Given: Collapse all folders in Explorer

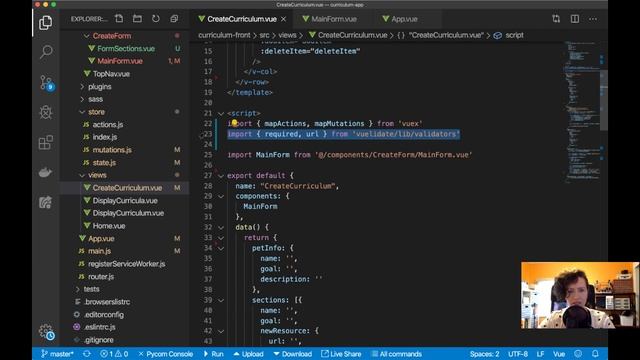Looking at the screenshot, I should (174, 19).
